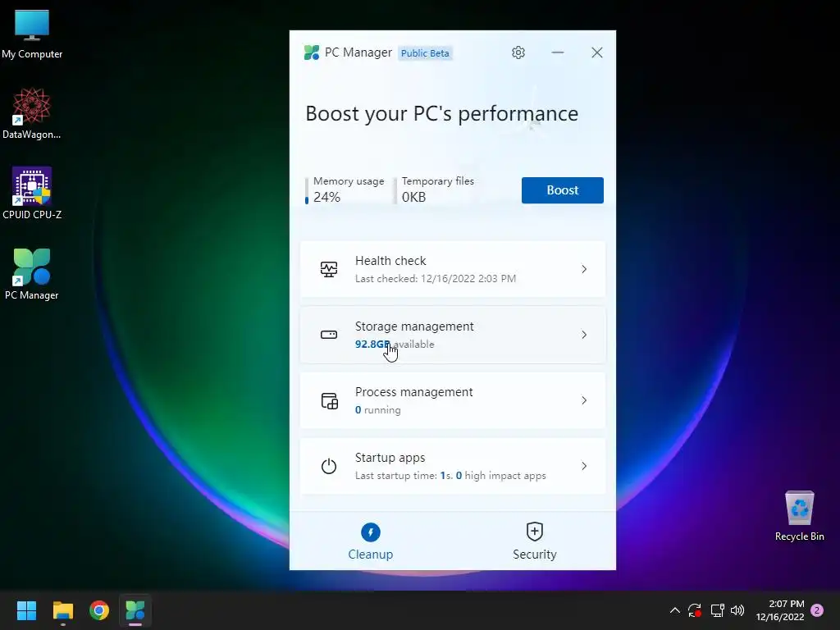This screenshot has height=630, width=840.
Task: Open the network tray icon
Action: 717,610
